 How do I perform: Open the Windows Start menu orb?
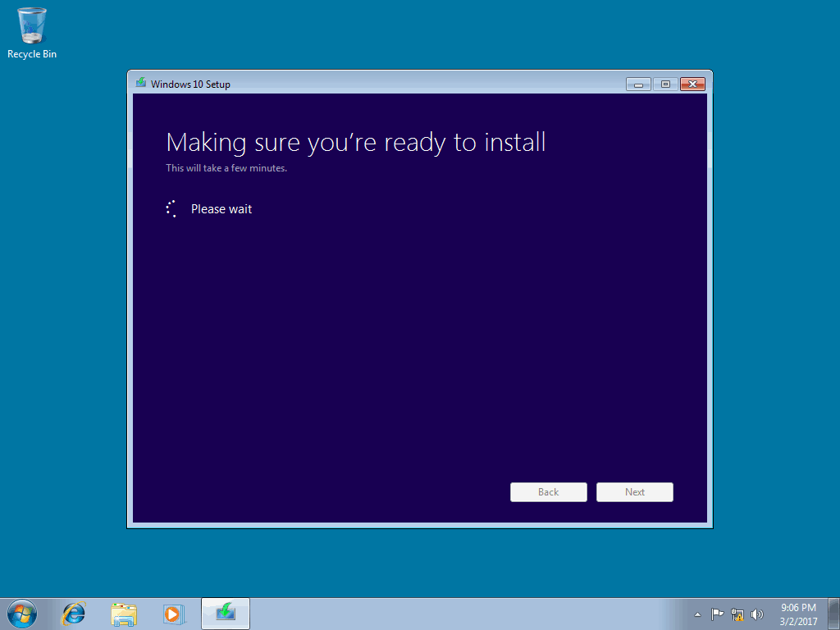click(22, 614)
